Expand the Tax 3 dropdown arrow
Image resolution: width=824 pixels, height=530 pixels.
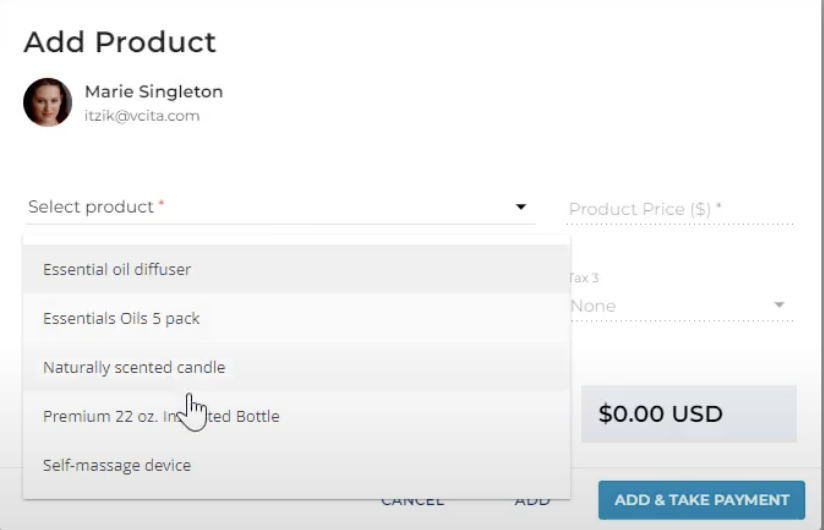point(779,305)
